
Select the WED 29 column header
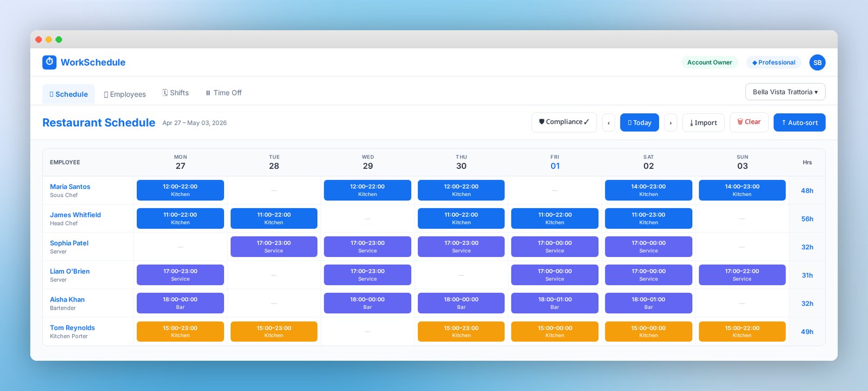pyautogui.click(x=368, y=162)
